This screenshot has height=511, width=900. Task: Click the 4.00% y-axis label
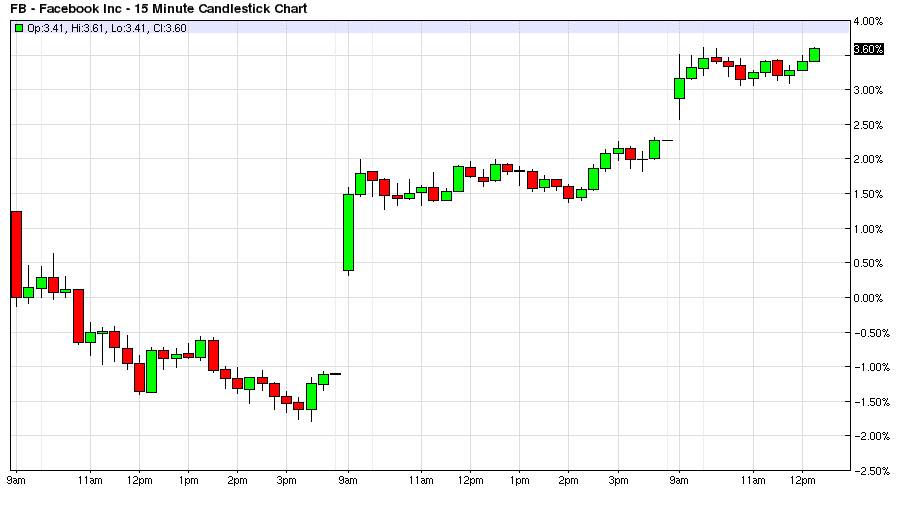868,22
